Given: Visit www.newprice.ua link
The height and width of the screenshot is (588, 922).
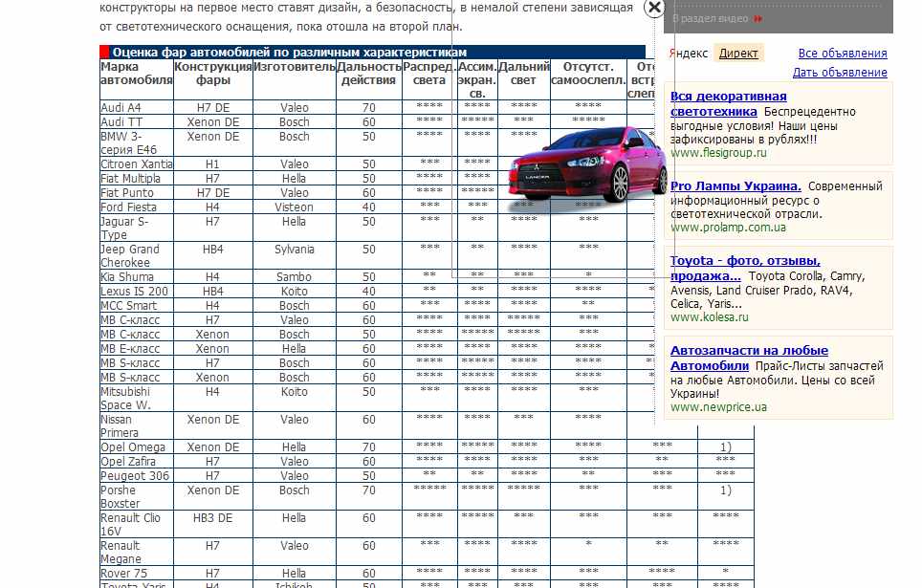Looking at the screenshot, I should tap(718, 407).
